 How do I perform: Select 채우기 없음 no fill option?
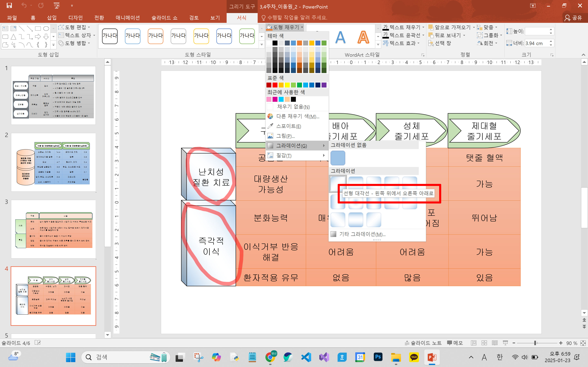coord(293,107)
